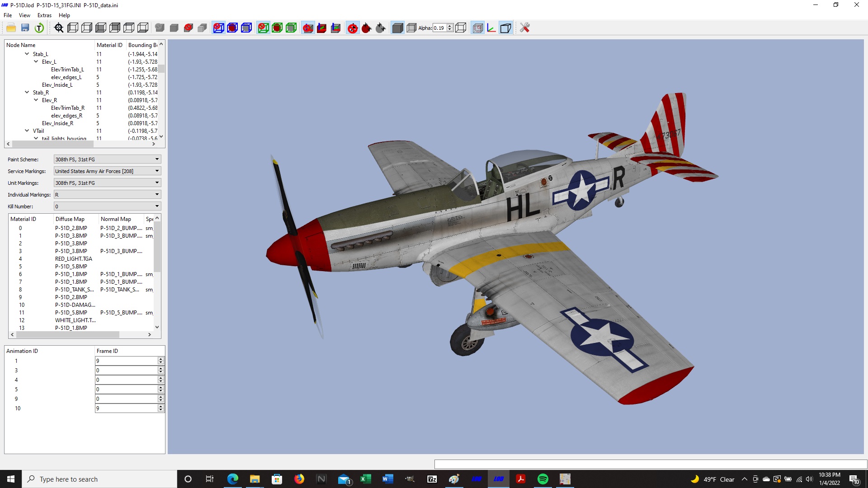Click the Alpha value stepper arrows
Screen dimensions: 868x488
click(x=449, y=28)
